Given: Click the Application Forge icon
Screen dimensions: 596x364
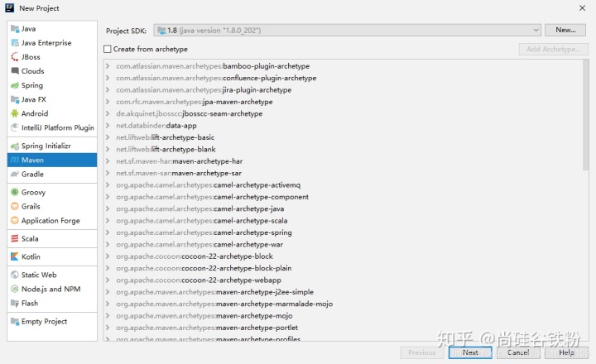Looking at the screenshot, I should [15, 220].
